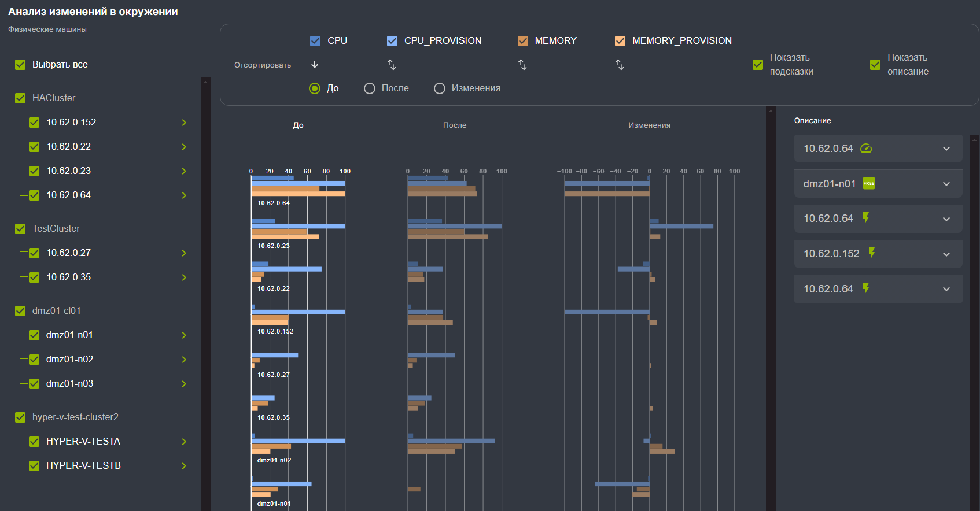
Task: Toggle the hyper-v-test-cluster2 group checkbox
Action: tap(20, 417)
